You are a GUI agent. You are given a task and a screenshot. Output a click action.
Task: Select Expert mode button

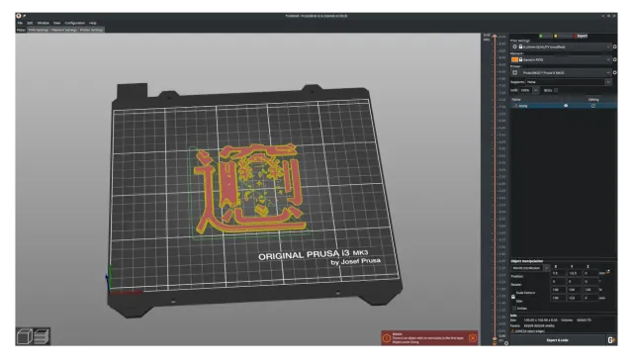click(580, 36)
